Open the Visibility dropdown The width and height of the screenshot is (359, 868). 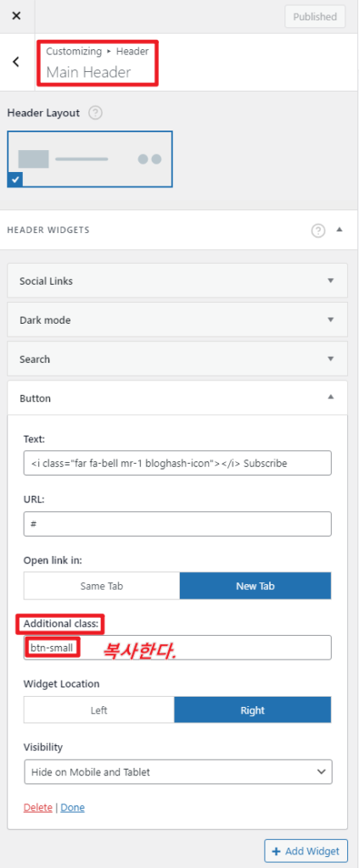click(x=178, y=771)
